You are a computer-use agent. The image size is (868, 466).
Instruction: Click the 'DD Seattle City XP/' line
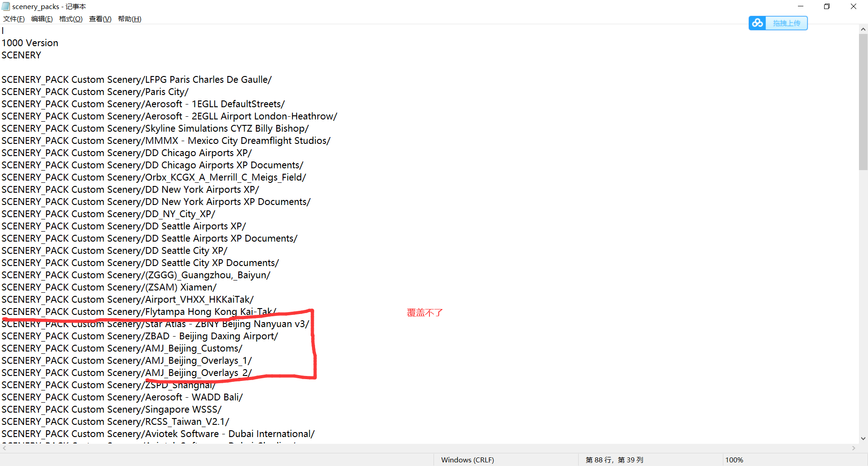pyautogui.click(x=114, y=251)
